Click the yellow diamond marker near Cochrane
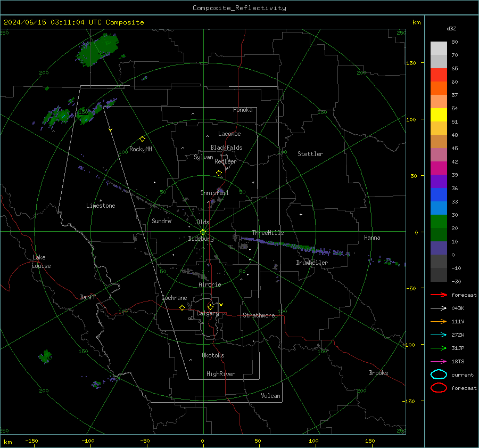 pyautogui.click(x=182, y=307)
